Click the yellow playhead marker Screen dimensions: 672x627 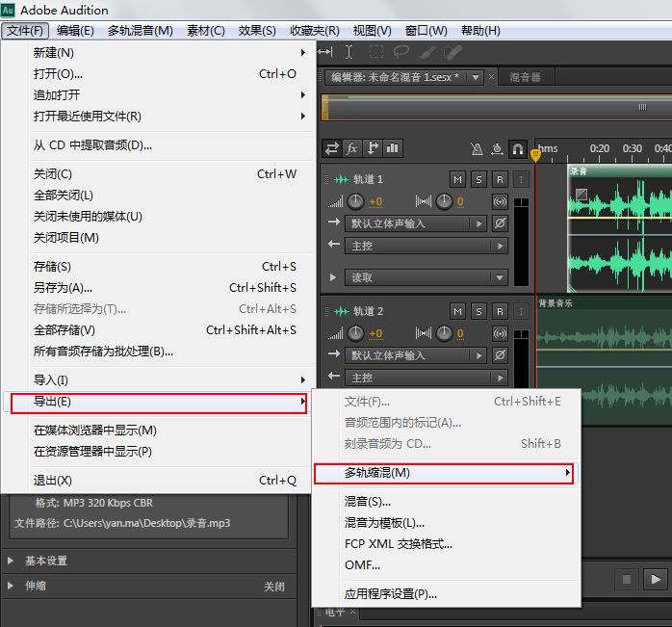point(535,154)
